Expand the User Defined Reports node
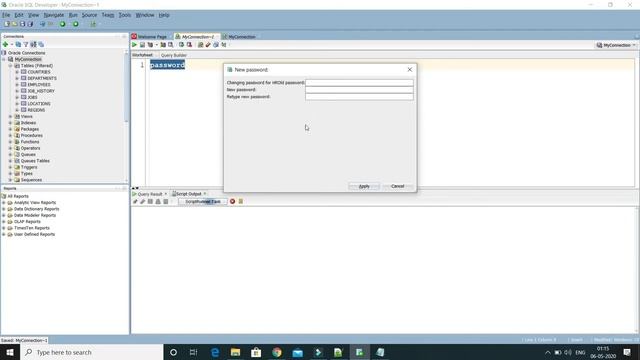 4,234
